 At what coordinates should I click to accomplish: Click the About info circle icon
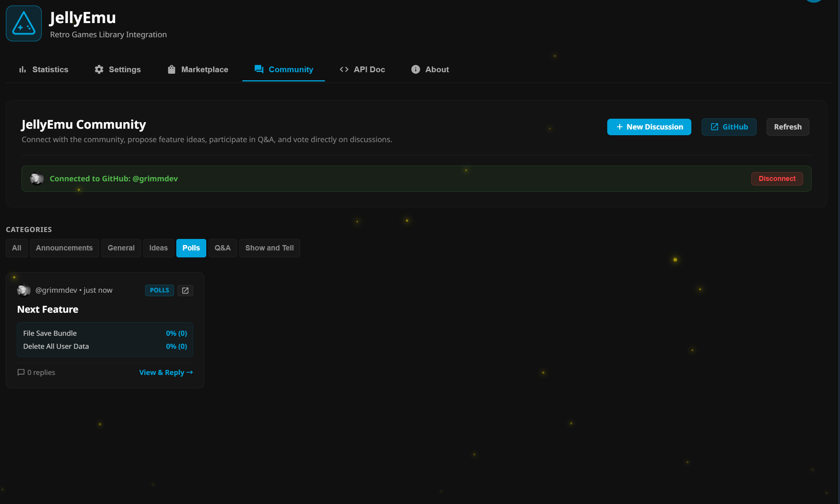[416, 70]
